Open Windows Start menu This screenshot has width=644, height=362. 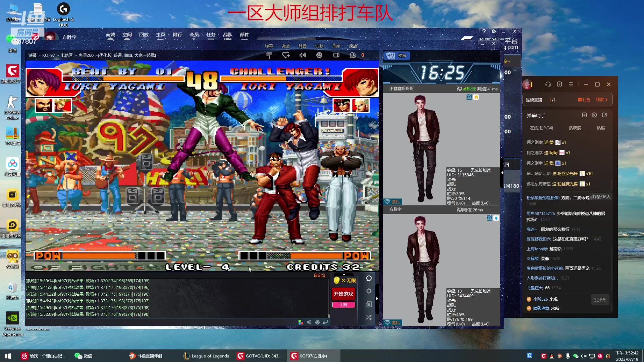8,356
